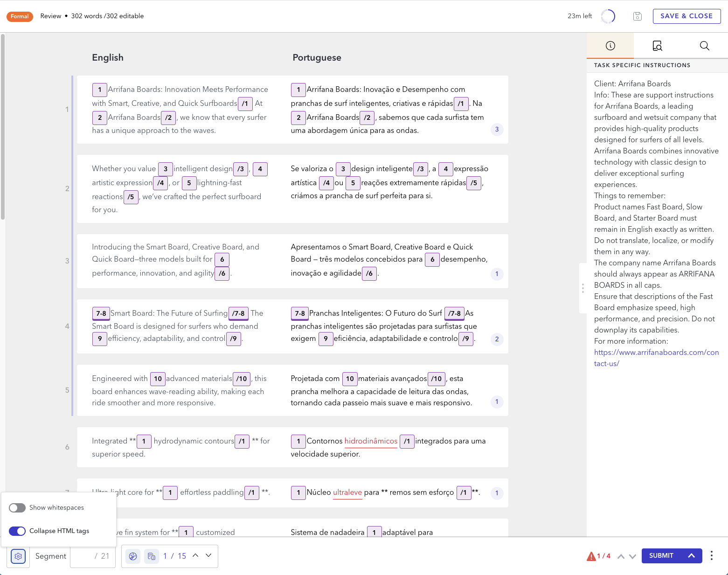728x575 pixels.
Task: Click the Save & Close button
Action: click(x=686, y=16)
